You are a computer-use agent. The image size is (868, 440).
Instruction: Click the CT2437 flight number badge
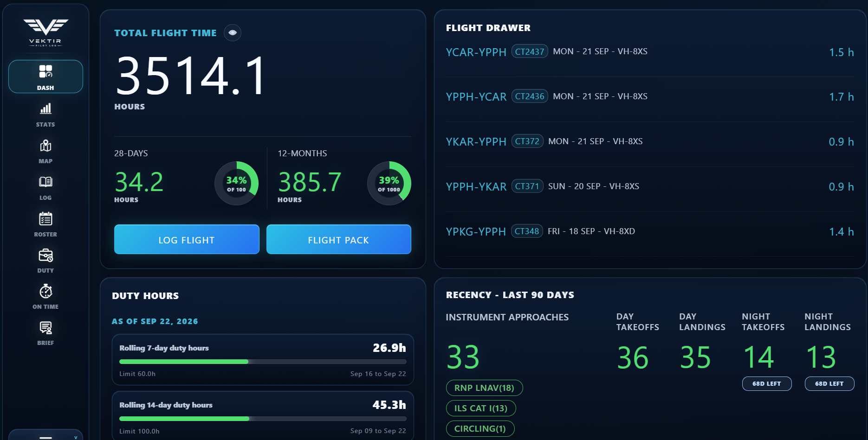[530, 51]
